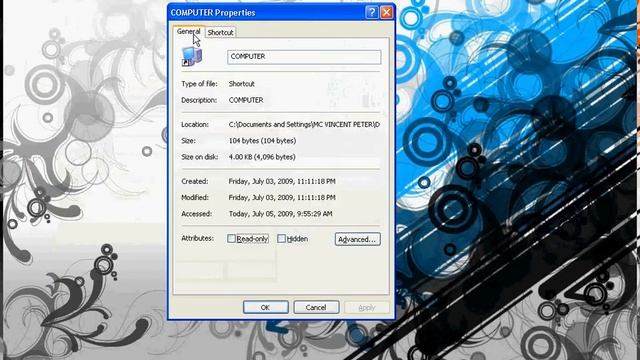Confirm with the OK button
This screenshot has width=640, height=360.
tap(266, 307)
